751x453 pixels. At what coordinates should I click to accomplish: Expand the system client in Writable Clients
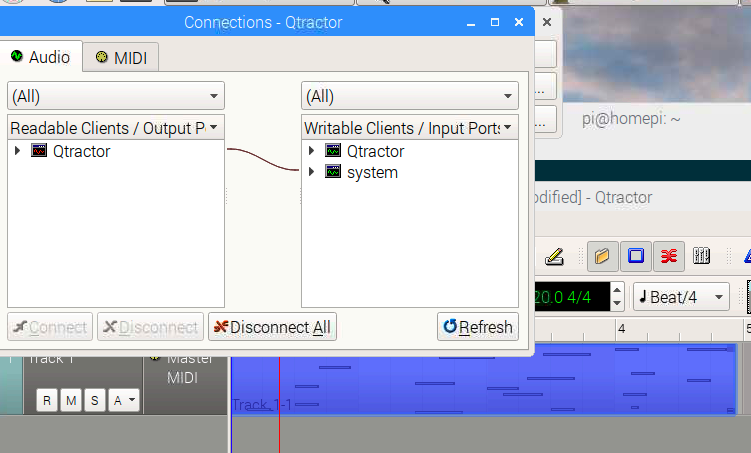(x=311, y=171)
